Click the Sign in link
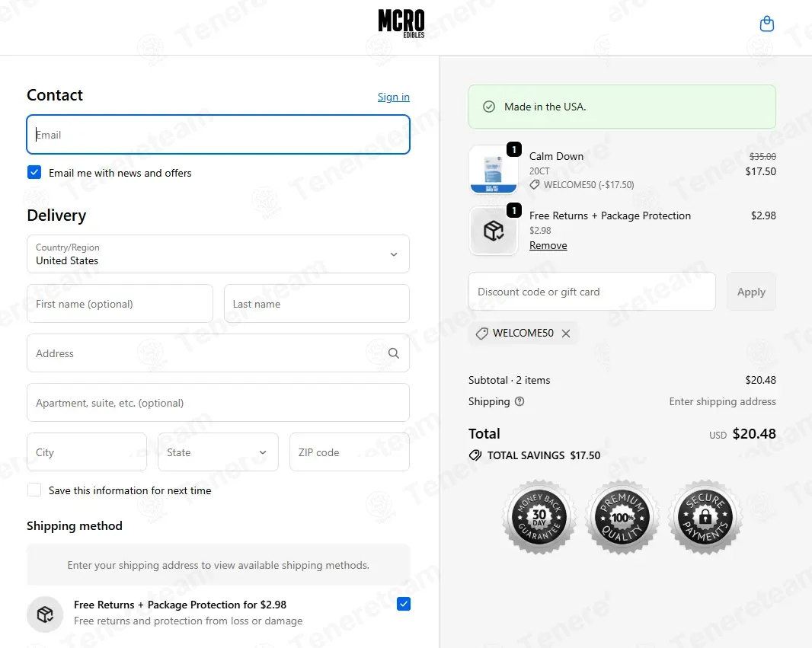Screen dimensions: 812x648 (394, 97)
